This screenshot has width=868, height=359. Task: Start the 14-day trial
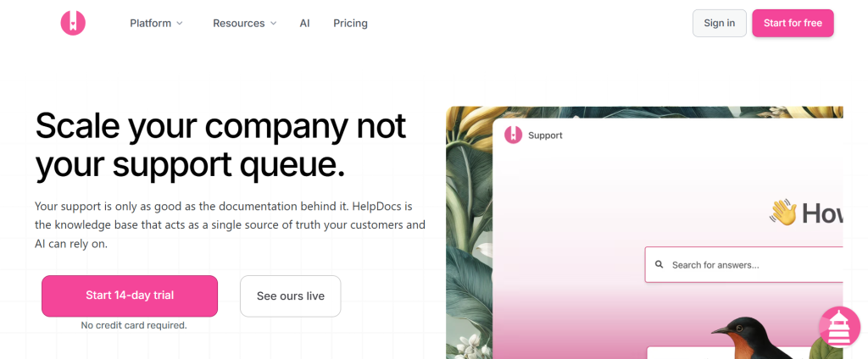tap(130, 295)
